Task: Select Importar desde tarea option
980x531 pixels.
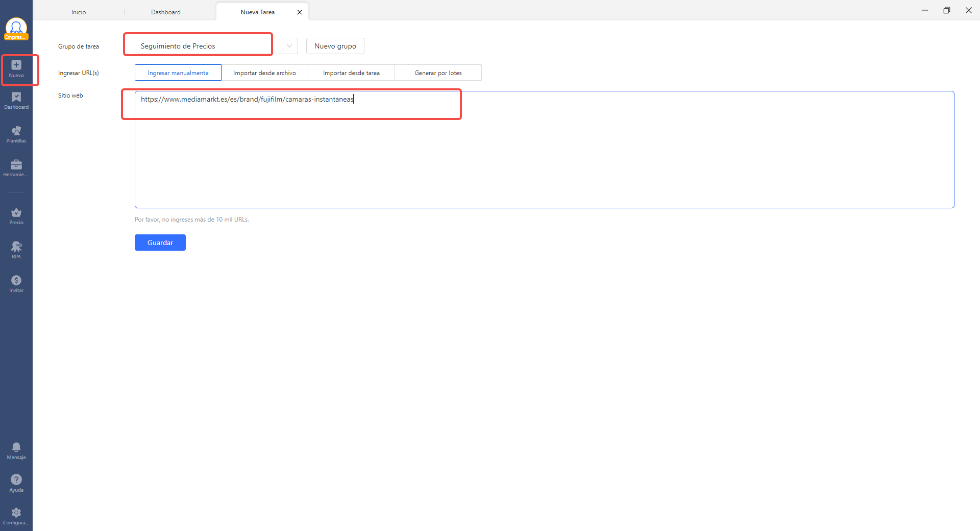Action: click(x=351, y=73)
